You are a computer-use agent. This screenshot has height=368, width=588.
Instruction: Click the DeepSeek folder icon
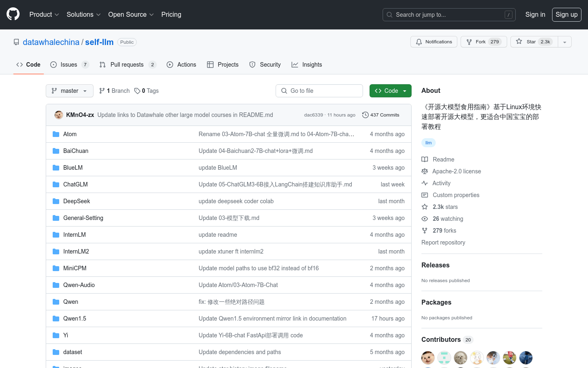click(x=56, y=201)
